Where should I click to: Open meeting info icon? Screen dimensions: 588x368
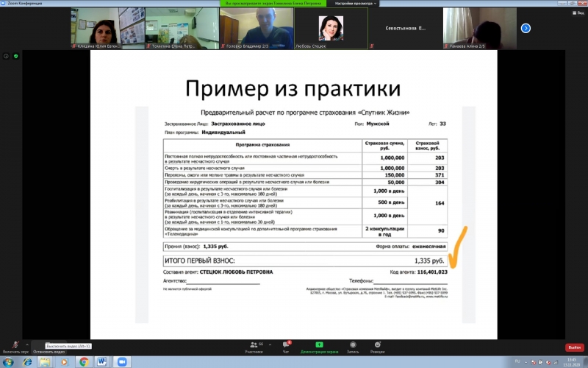[6, 56]
